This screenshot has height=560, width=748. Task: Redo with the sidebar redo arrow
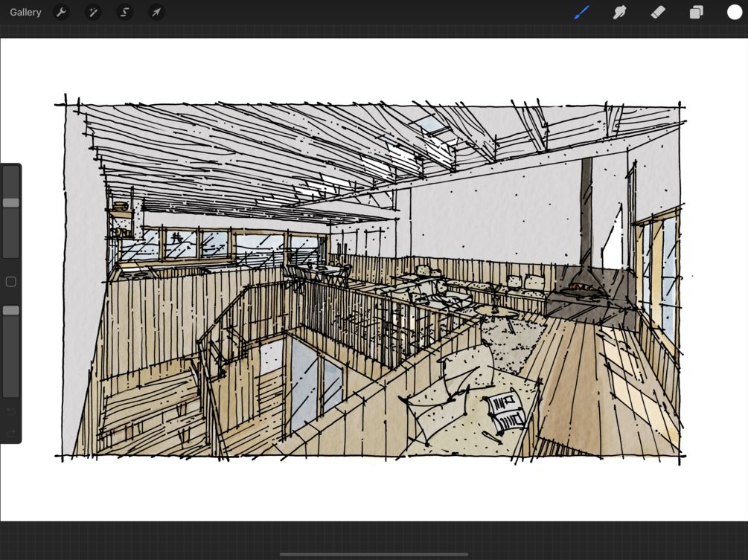pyautogui.click(x=11, y=433)
